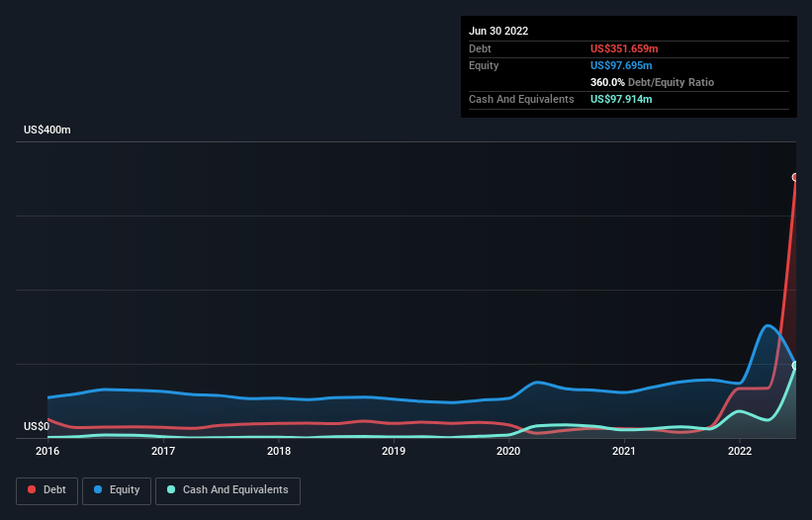
Task: Click the US$97.695m equity value
Action: pyautogui.click(x=622, y=65)
